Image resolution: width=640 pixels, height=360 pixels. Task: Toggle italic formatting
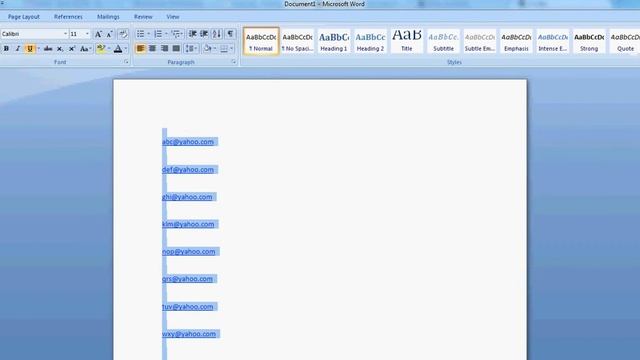coord(18,49)
